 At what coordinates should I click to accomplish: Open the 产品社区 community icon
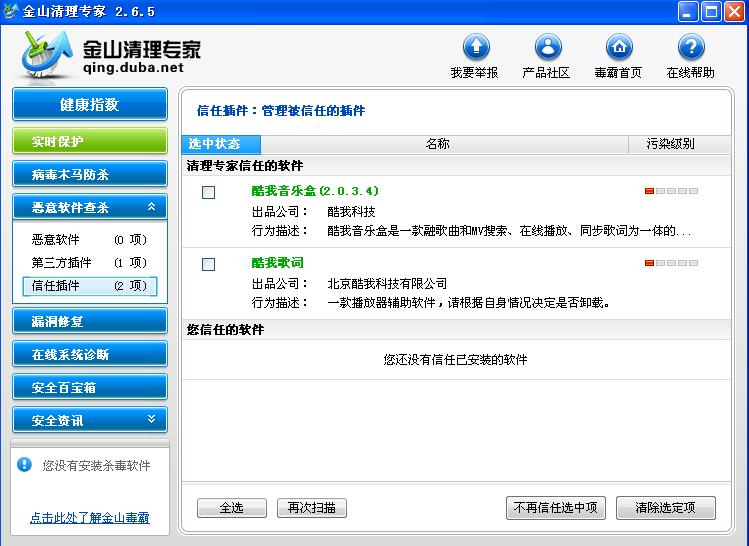tap(548, 47)
